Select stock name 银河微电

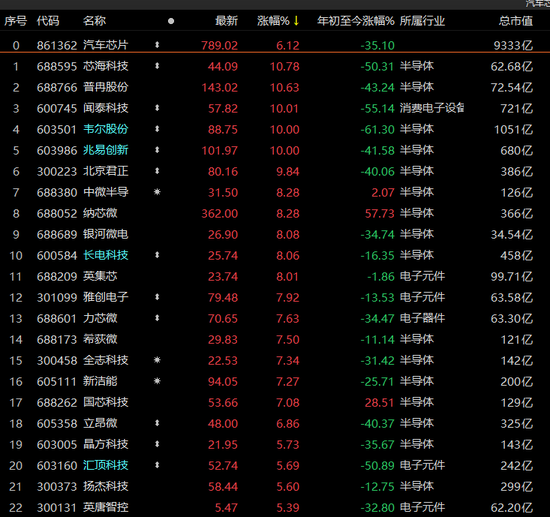tap(106, 234)
